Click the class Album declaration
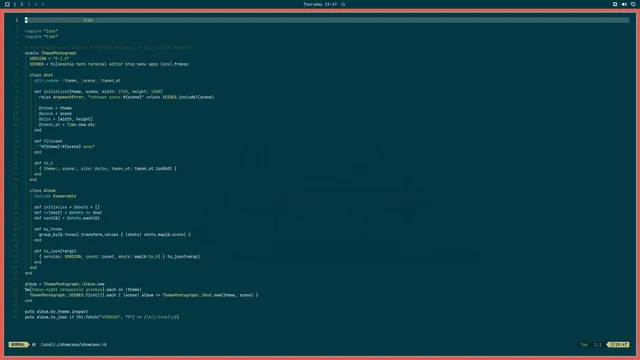 (x=42, y=191)
